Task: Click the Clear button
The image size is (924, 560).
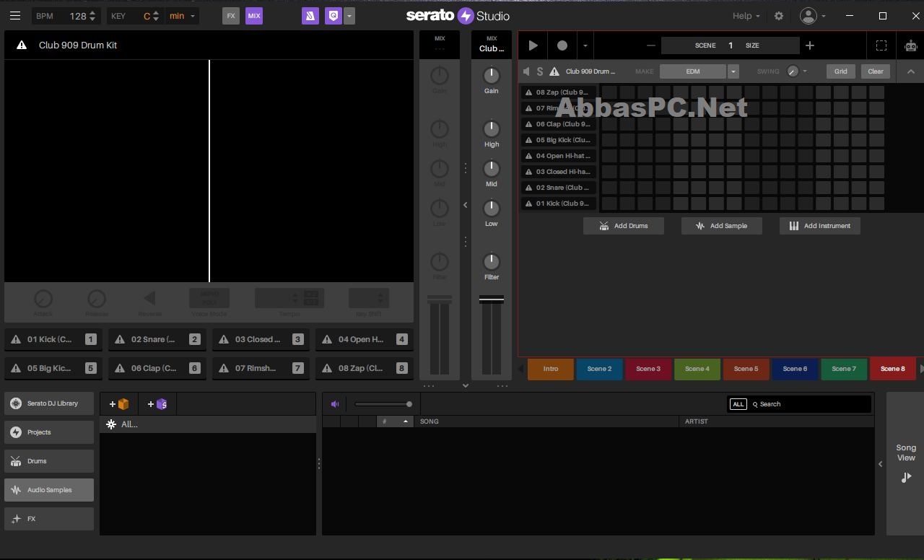Action: coord(876,71)
